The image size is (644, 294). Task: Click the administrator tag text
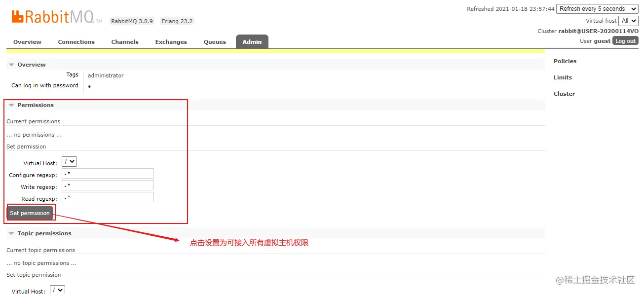click(106, 75)
